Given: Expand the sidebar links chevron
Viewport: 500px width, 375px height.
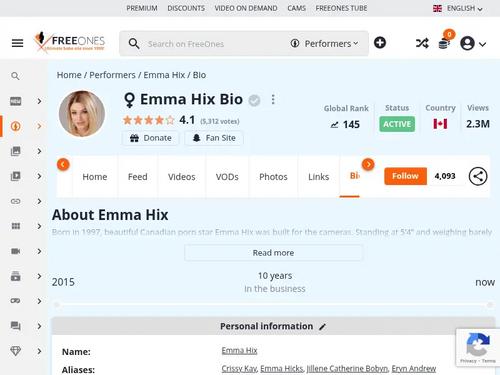Looking at the screenshot, I should 39,201.
